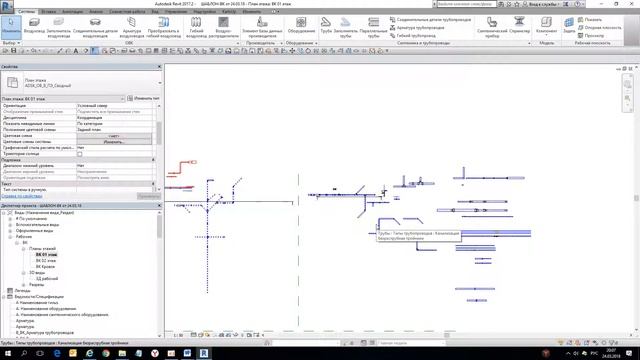640x360 pixels.
Task: Choose Соединительные детали воздуховодов tool
Action: [x=95, y=27]
